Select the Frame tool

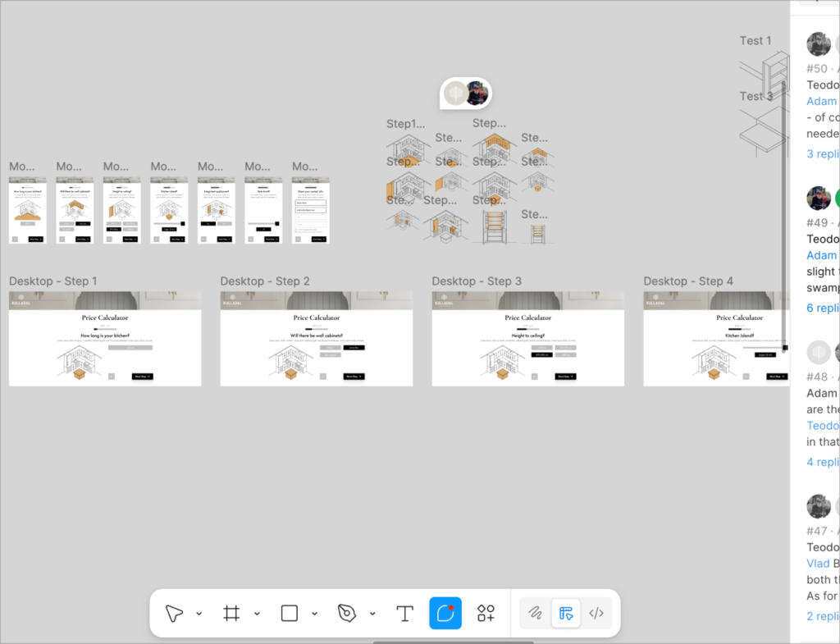[231, 613]
